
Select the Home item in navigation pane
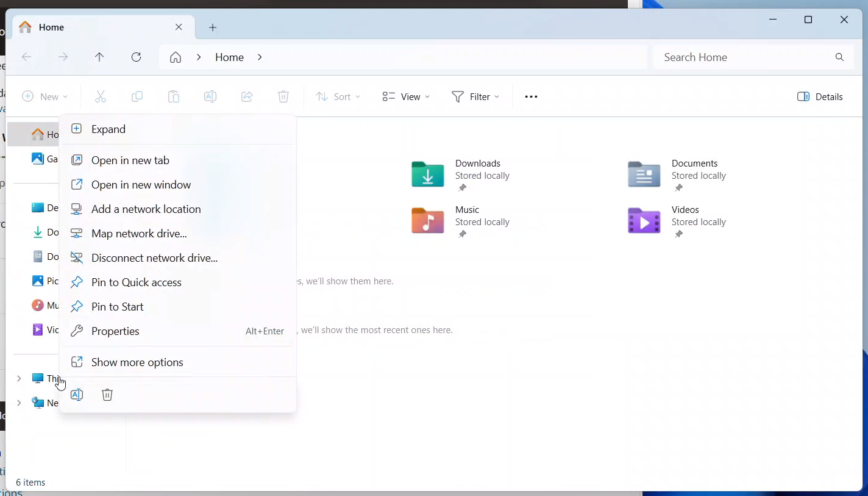point(34,134)
